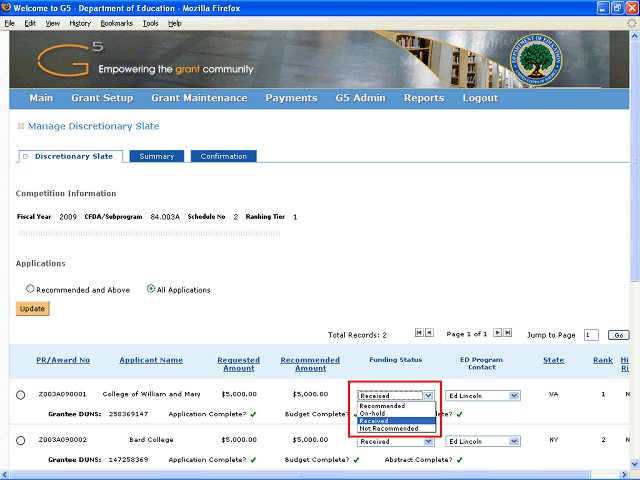The image size is (640, 480).
Task: Open the Grant Maintenance menu
Action: 199,98
